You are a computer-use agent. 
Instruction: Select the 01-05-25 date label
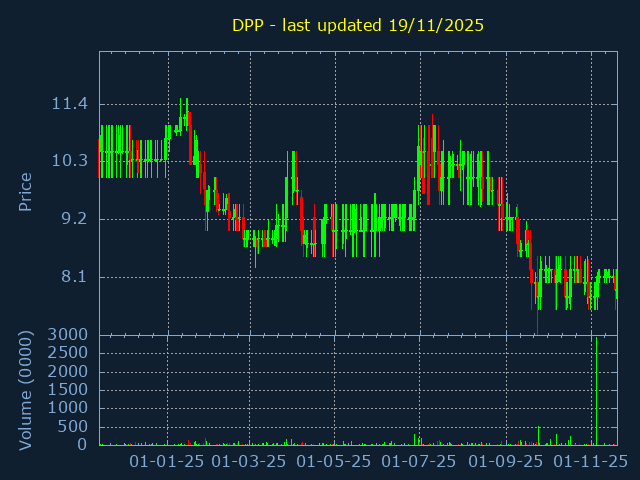click(x=336, y=462)
